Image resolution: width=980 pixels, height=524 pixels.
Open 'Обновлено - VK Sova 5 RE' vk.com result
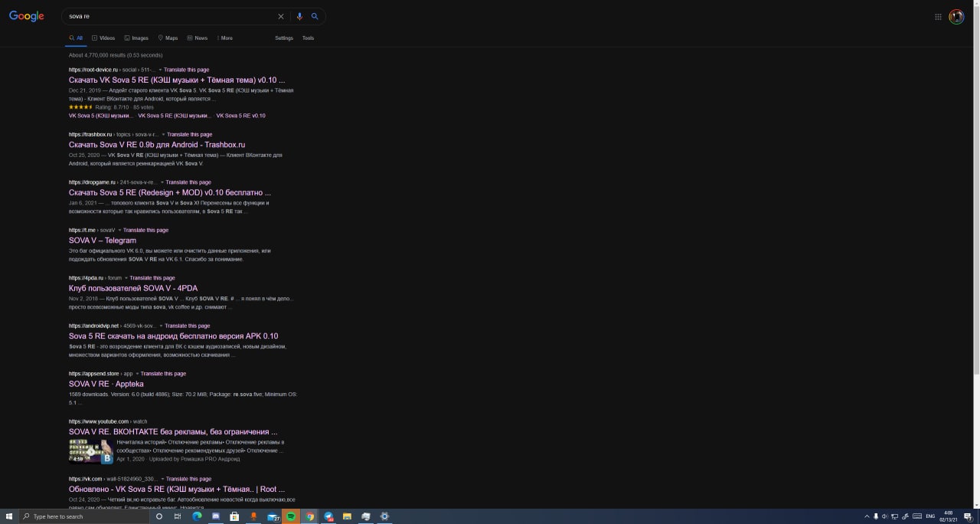point(177,489)
